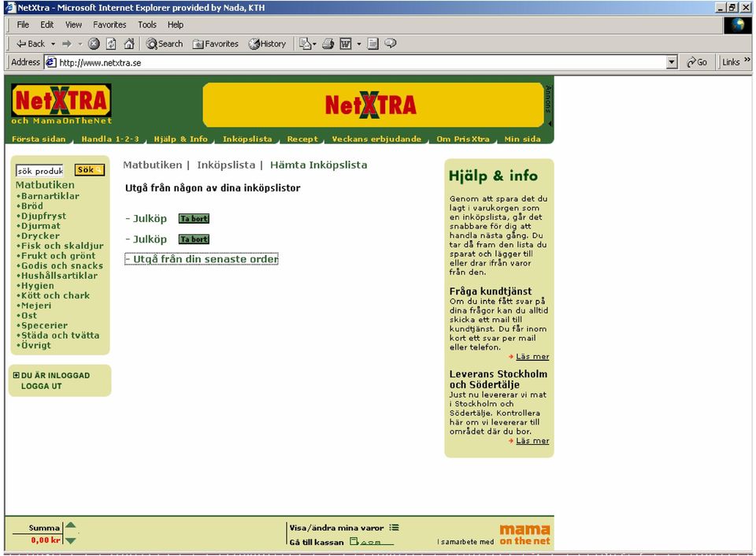Open the Tools menu
The image size is (756, 556).
[x=147, y=24]
